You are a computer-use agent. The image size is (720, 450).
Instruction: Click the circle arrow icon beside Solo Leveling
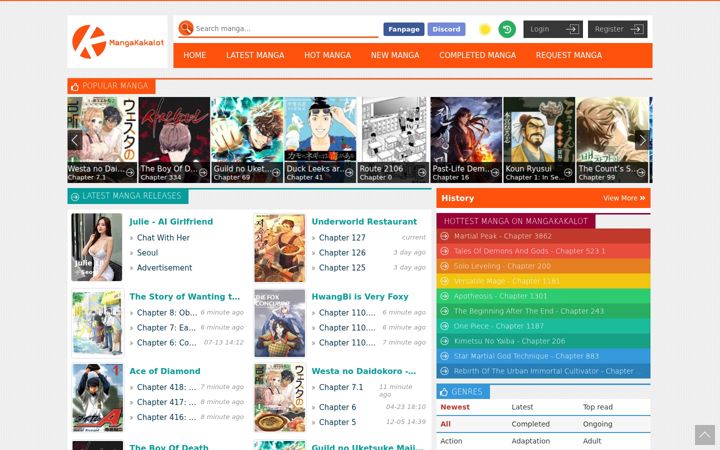click(444, 266)
